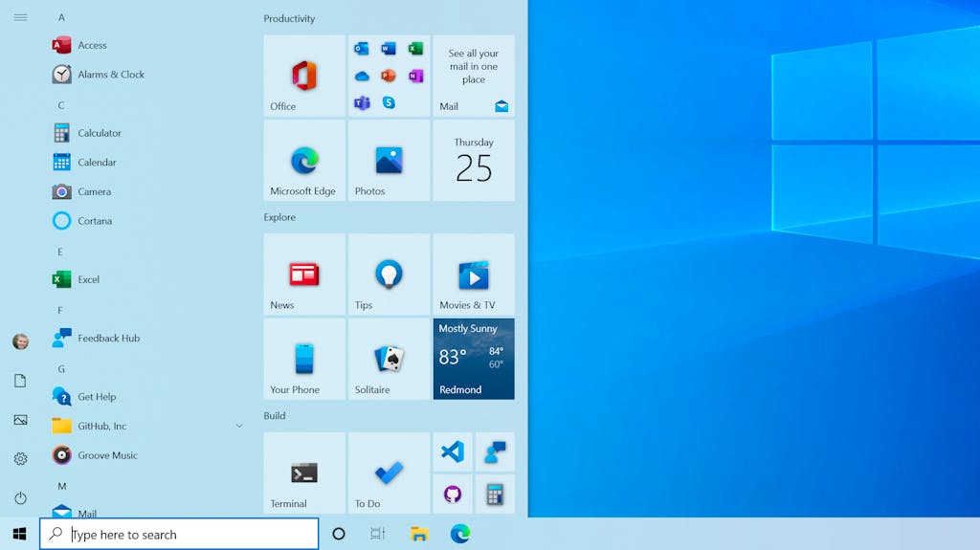
Task: Open the To Do tile
Action: pyautogui.click(x=389, y=473)
